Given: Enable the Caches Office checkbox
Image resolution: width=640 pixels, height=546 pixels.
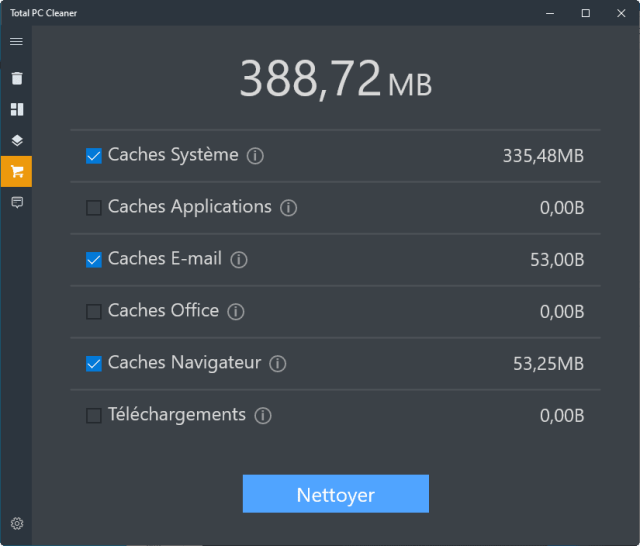Looking at the screenshot, I should coord(94,312).
